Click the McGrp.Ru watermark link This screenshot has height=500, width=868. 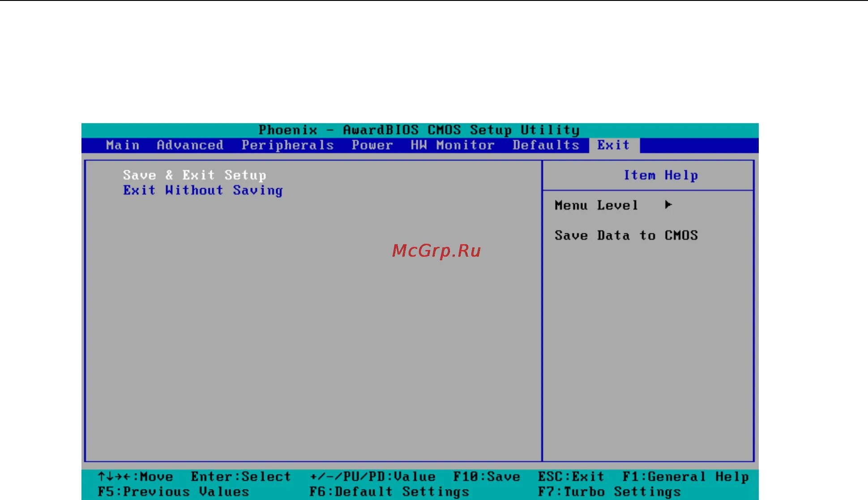pos(436,250)
